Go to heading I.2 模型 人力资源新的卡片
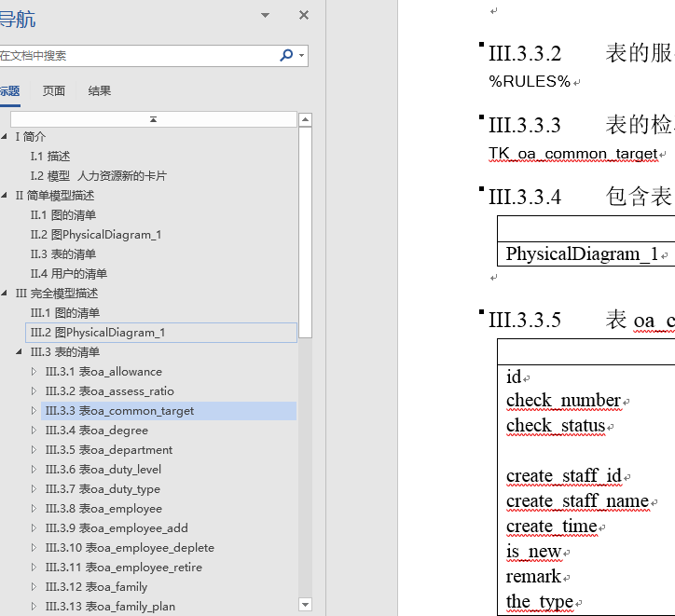Image resolution: width=675 pixels, height=616 pixels. [x=98, y=176]
